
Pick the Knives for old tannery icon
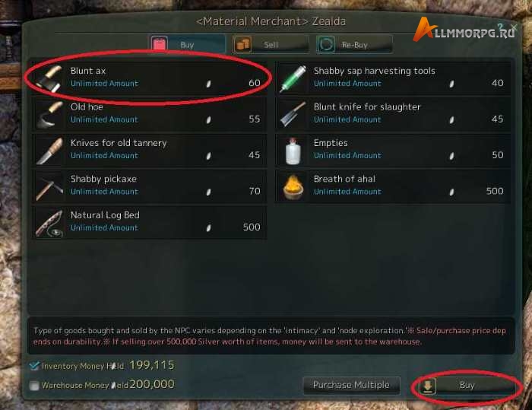pos(49,151)
